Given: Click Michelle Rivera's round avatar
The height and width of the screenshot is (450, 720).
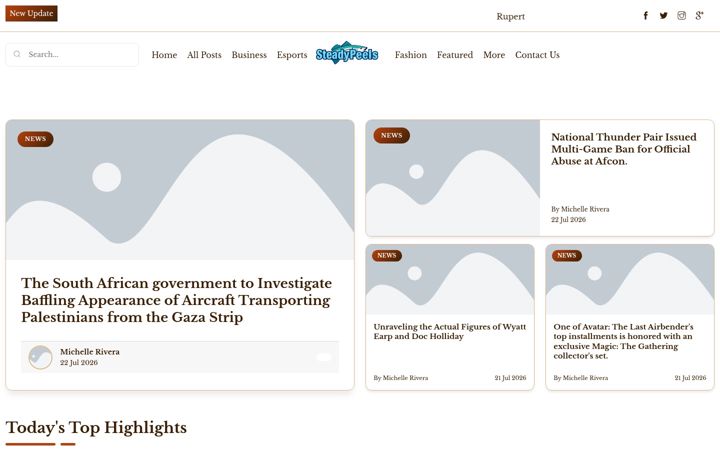Looking at the screenshot, I should pyautogui.click(x=40, y=357).
